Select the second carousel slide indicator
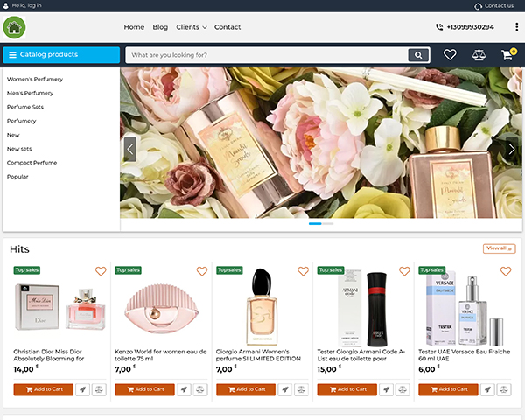Screen dimensions: 525x420 click(327, 224)
